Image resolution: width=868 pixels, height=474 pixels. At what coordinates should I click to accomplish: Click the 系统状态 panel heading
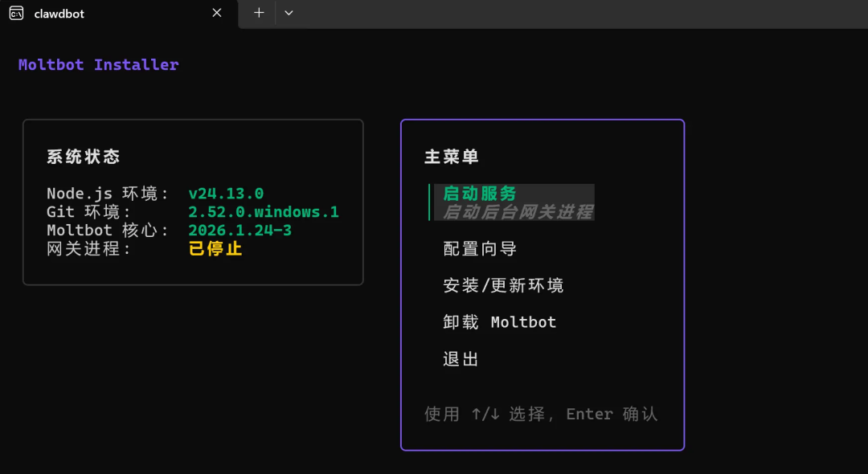tap(84, 157)
